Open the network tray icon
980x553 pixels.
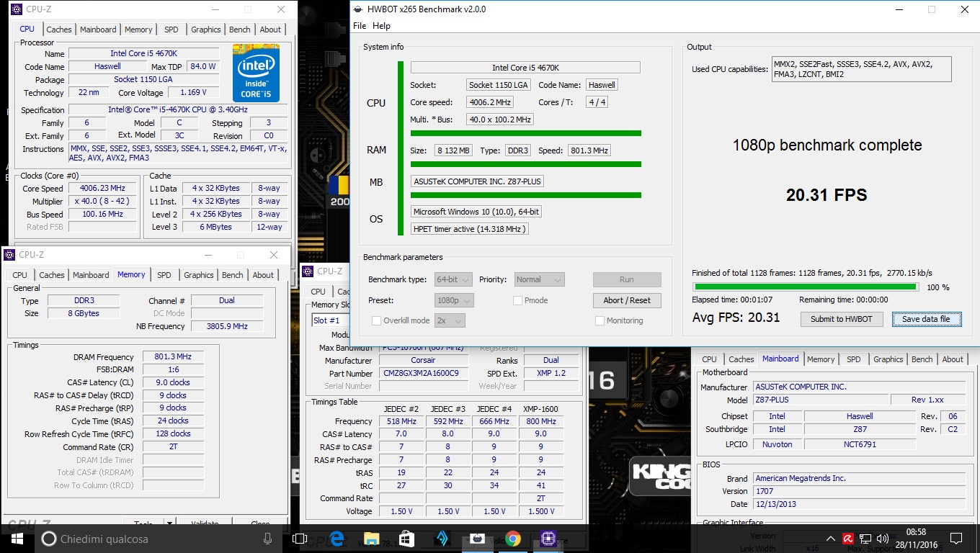point(865,539)
